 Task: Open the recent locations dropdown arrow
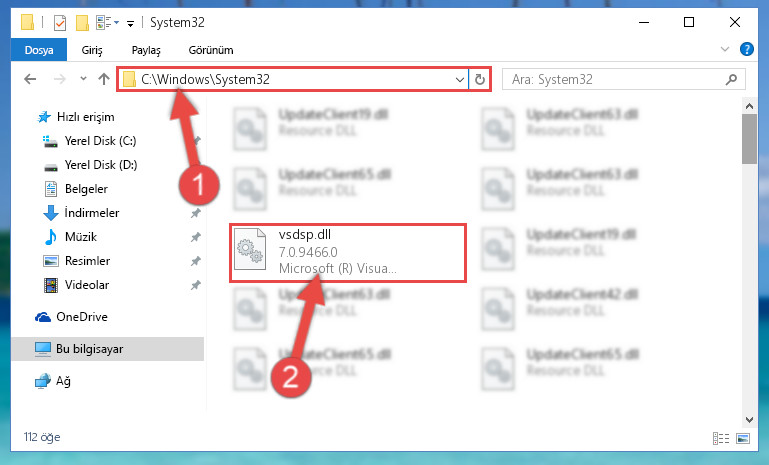tap(83, 78)
